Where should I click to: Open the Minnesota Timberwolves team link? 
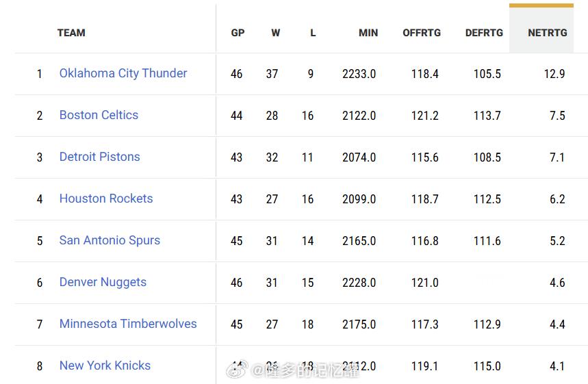click(x=128, y=324)
